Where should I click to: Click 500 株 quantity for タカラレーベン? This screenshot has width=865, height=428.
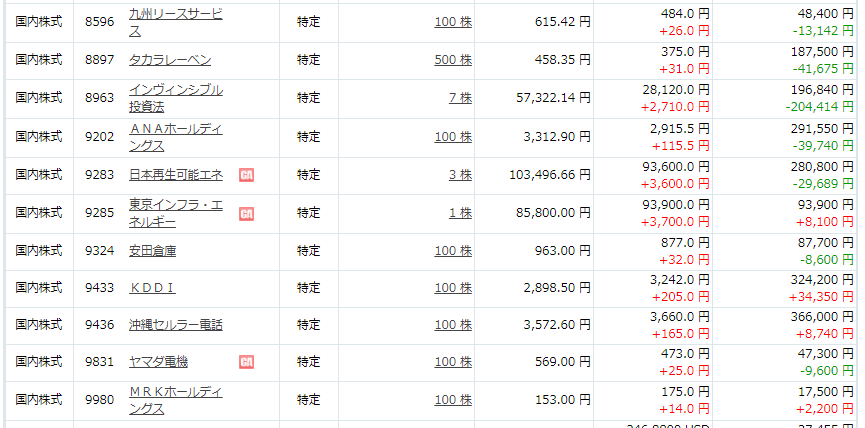(x=453, y=60)
